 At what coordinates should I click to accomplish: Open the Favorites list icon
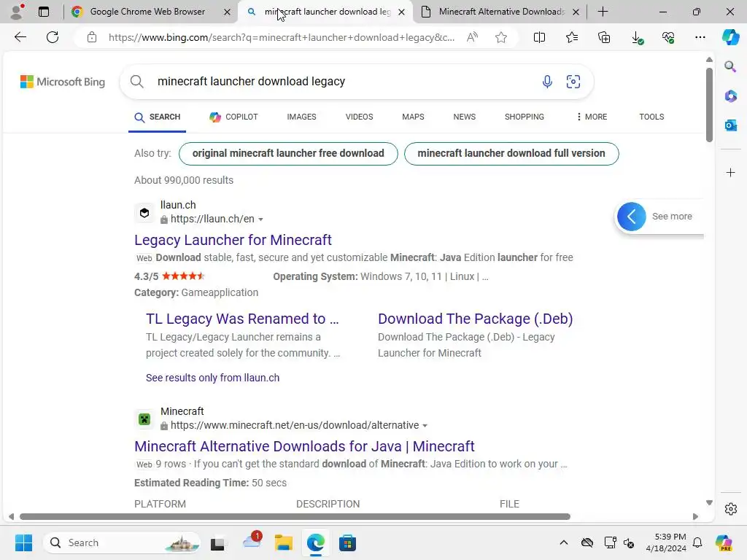point(572,37)
